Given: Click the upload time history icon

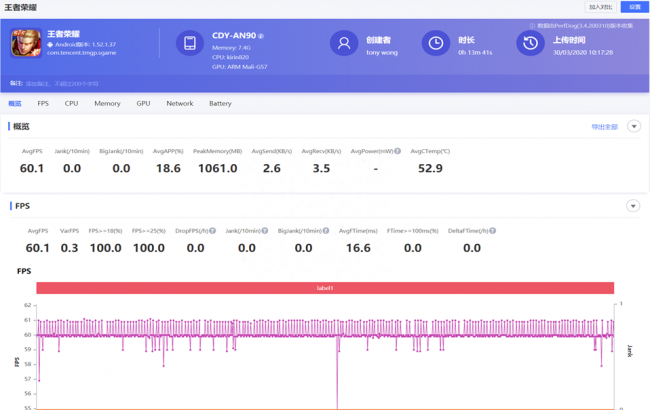Looking at the screenshot, I should pos(530,43).
